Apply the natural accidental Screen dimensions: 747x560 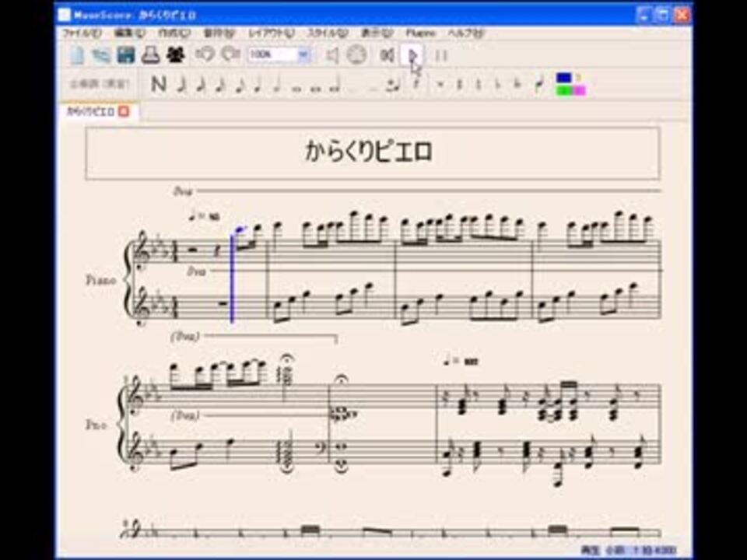click(x=479, y=85)
